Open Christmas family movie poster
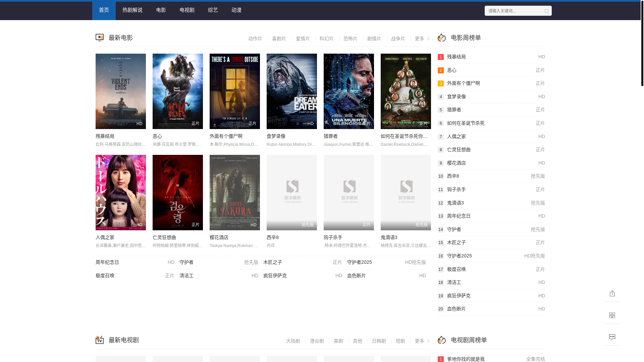Image resolution: width=644 pixels, height=362 pixels. [406, 91]
